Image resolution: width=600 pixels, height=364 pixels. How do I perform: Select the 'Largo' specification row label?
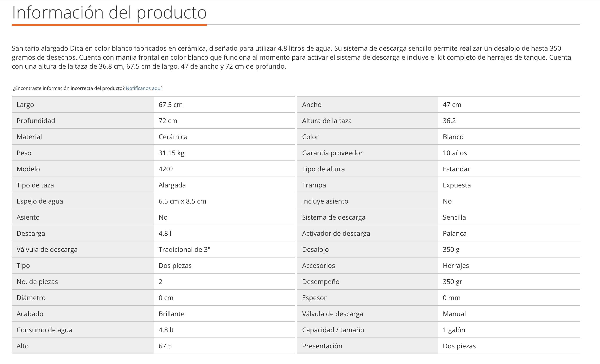(x=25, y=105)
